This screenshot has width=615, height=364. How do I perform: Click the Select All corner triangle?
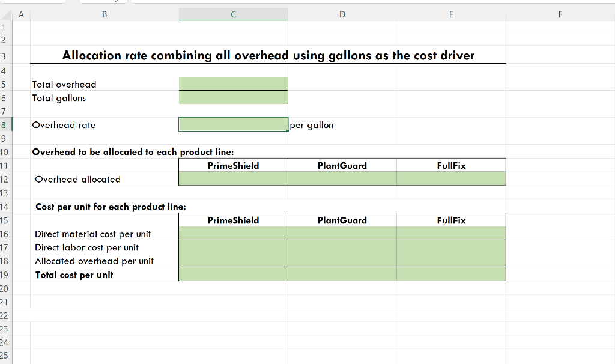[x=6, y=14]
